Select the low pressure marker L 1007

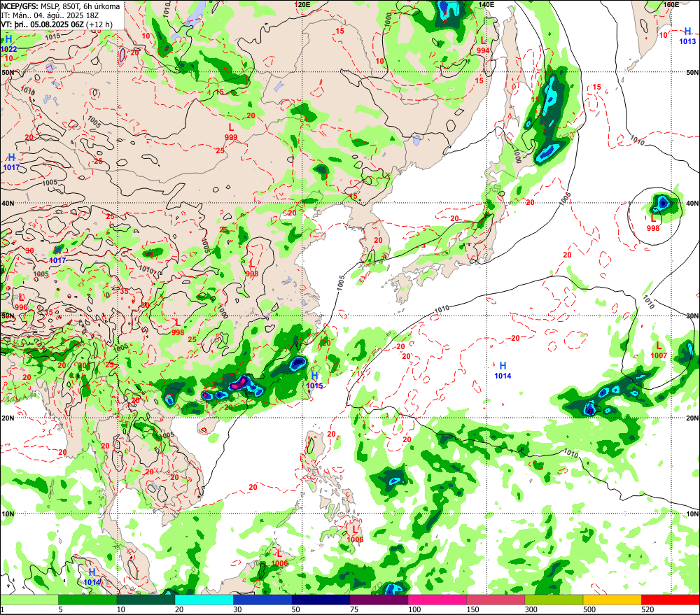coord(659,351)
